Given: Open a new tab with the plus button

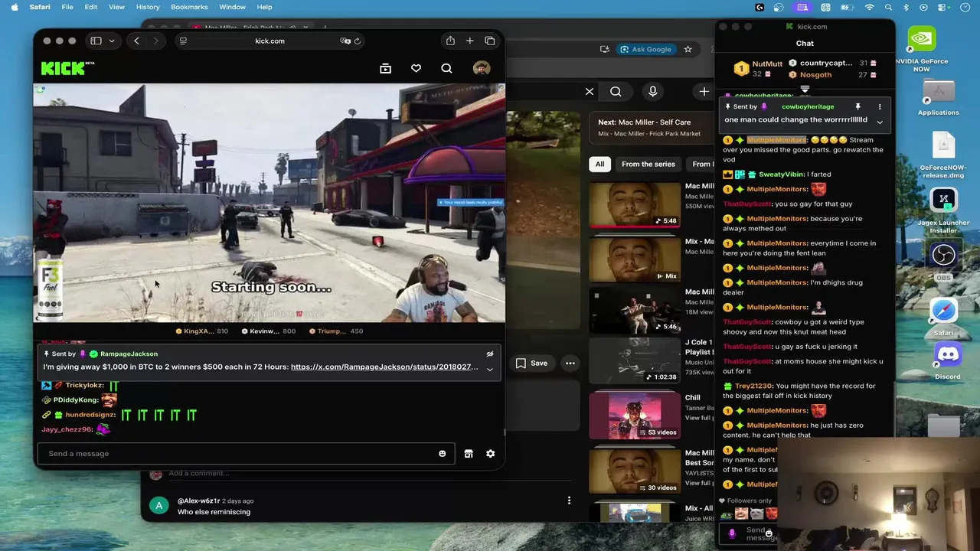Looking at the screenshot, I should 470,41.
